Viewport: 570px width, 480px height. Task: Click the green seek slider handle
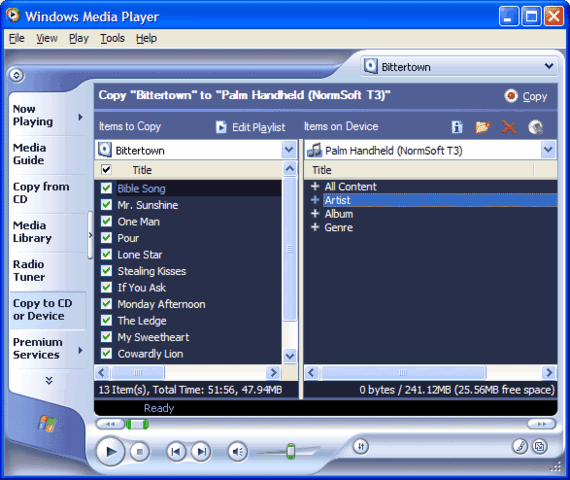(137, 424)
